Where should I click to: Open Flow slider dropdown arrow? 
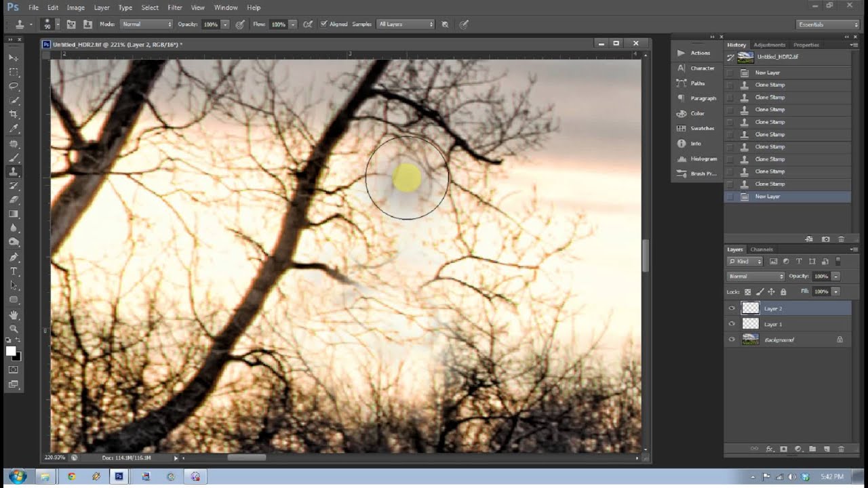point(293,24)
